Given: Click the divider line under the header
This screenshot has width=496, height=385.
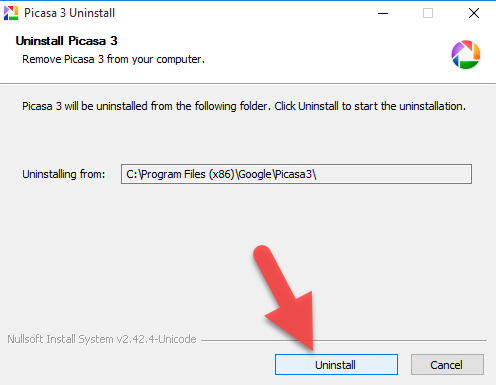Looking at the screenshot, I should pos(248,83).
